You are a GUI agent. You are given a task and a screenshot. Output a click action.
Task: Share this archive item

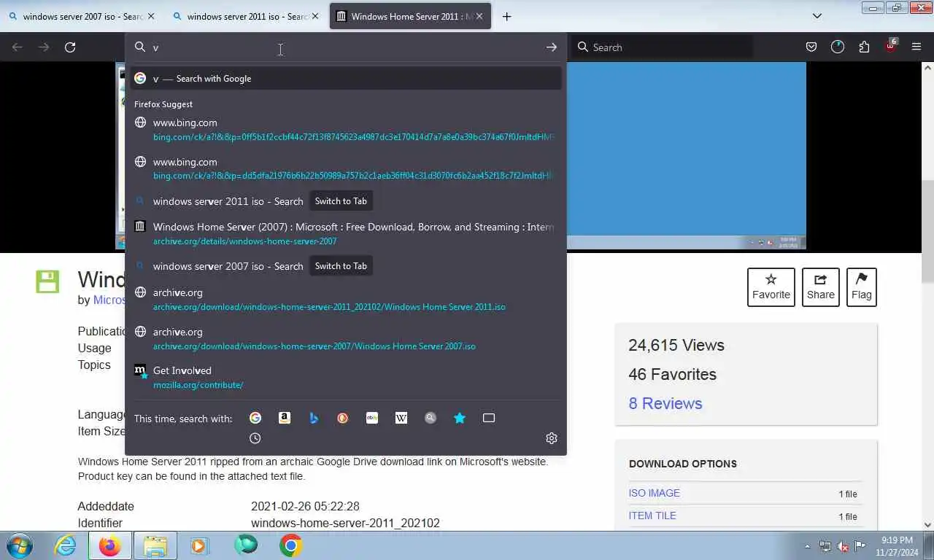tap(821, 287)
